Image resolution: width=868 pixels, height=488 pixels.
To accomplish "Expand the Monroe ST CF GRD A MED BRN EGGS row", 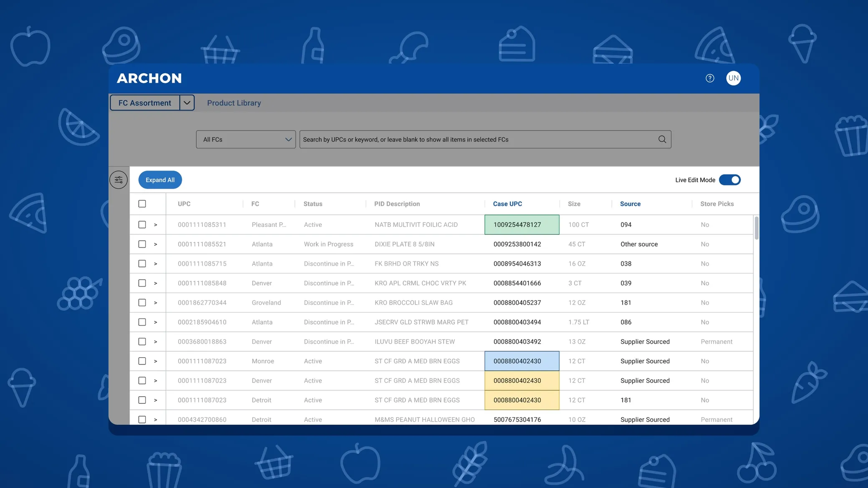I will [x=156, y=361].
